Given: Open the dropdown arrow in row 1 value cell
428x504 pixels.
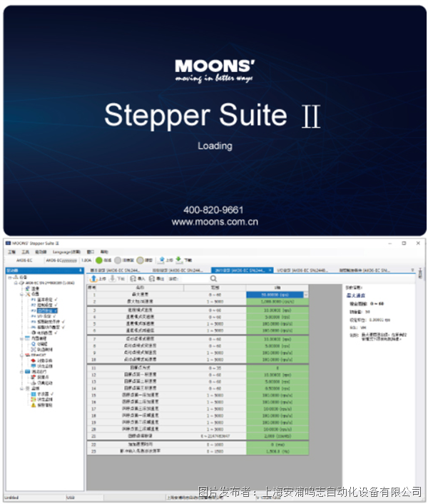Looking at the screenshot, I should (x=306, y=294).
